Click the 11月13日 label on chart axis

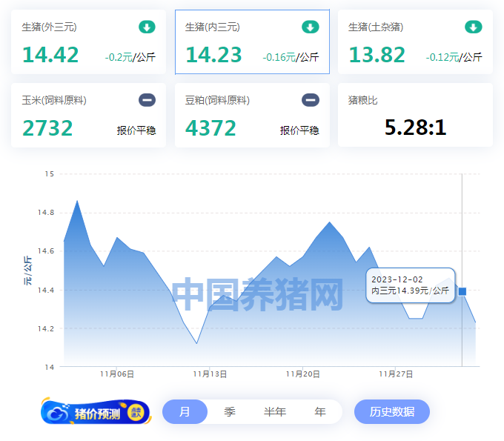coord(210,374)
